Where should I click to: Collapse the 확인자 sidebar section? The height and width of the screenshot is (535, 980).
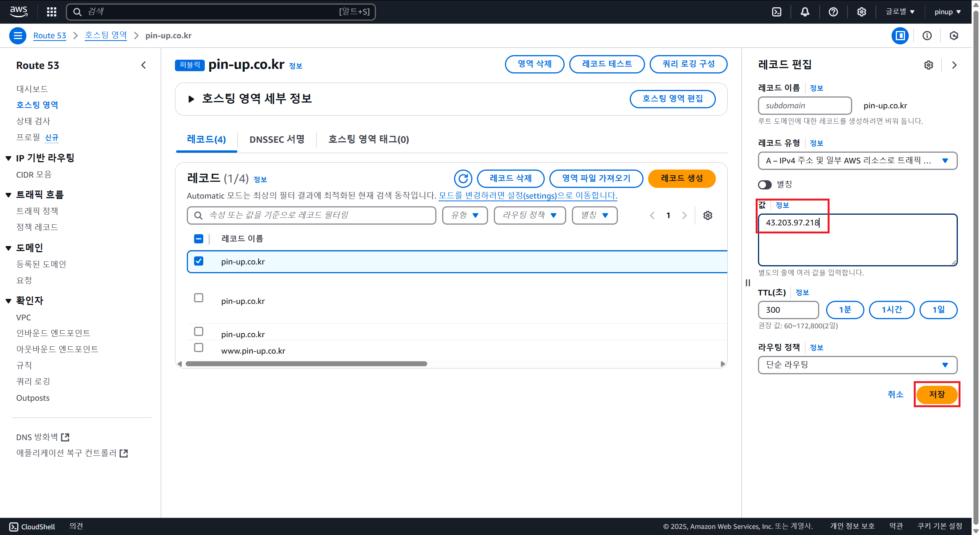[8, 301]
